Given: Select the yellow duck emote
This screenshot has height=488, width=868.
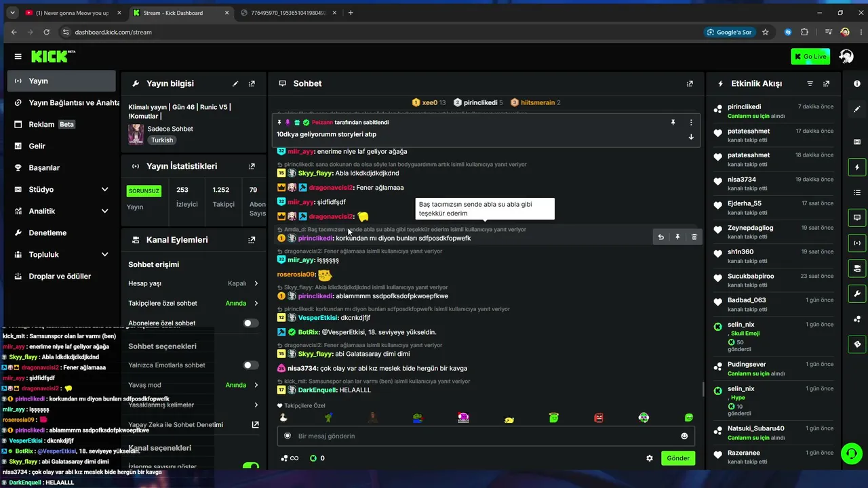Looking at the screenshot, I should 509,419.
